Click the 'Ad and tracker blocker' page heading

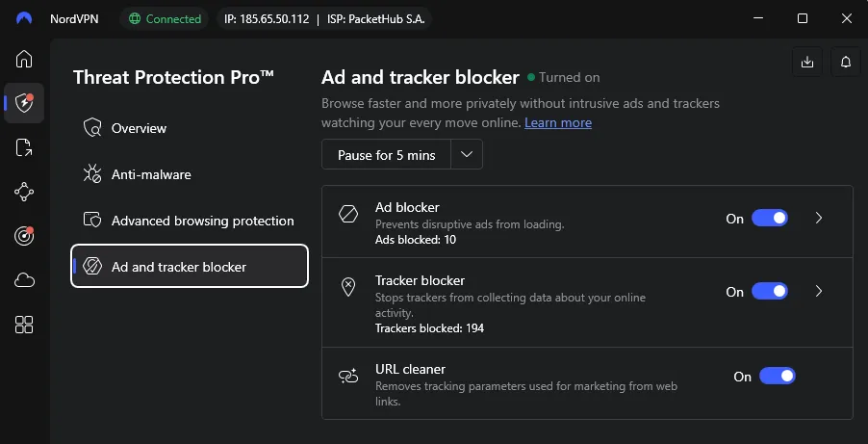point(421,77)
